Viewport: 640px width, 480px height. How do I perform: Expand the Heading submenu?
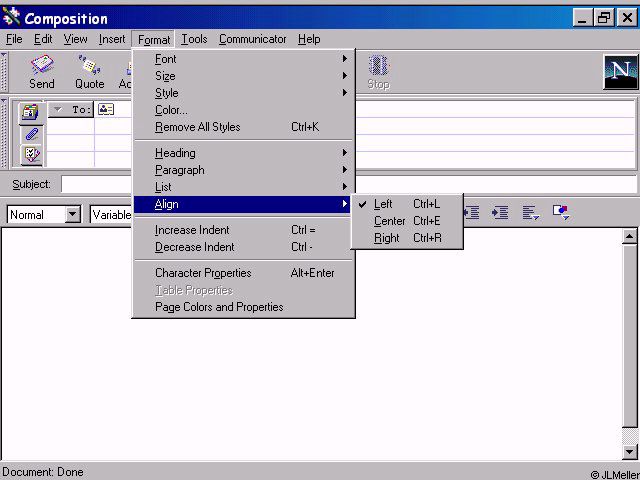(244, 153)
